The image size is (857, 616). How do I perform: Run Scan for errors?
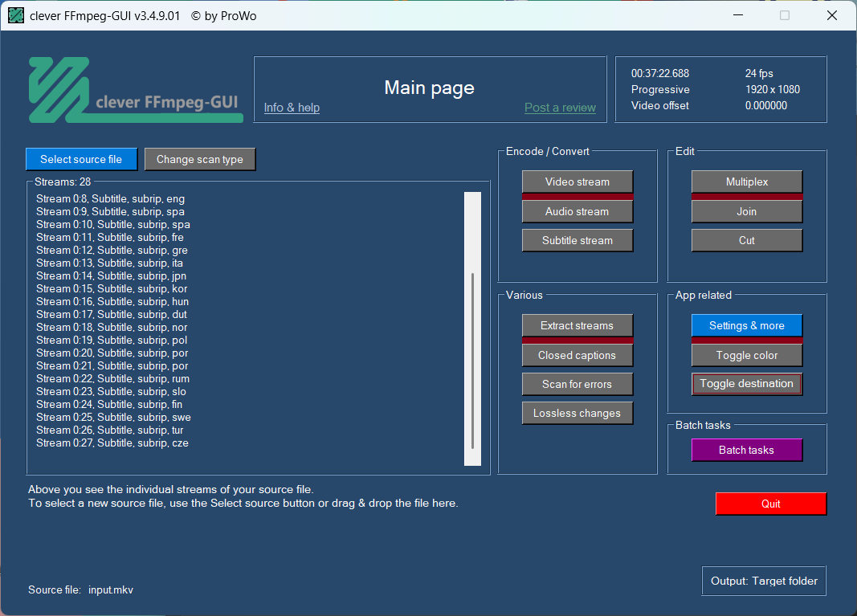[577, 384]
